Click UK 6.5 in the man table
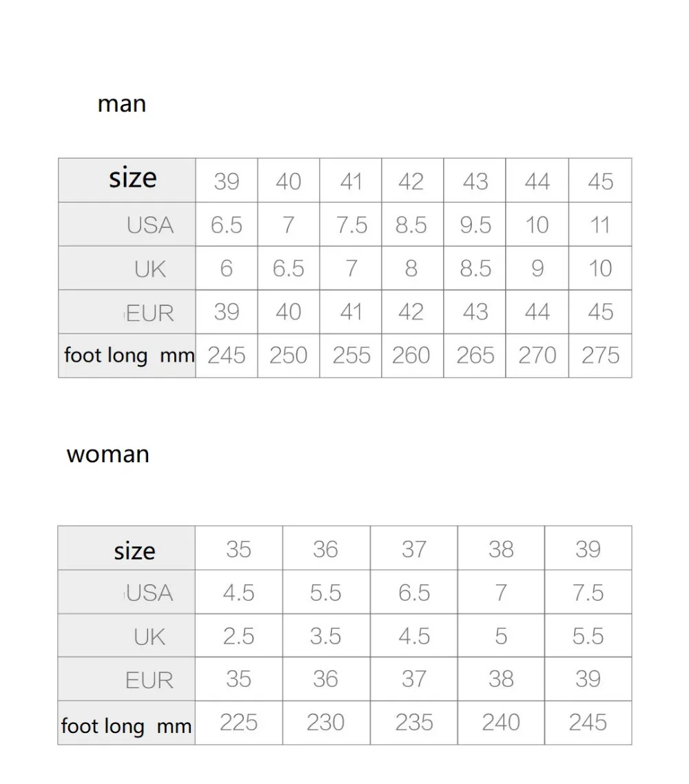This screenshot has width=689, height=784. (x=289, y=268)
